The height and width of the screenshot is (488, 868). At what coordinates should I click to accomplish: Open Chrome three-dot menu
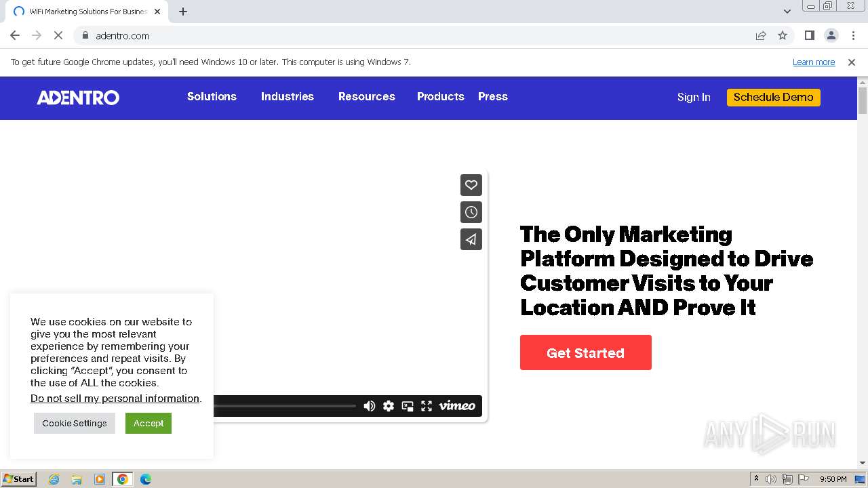(853, 35)
